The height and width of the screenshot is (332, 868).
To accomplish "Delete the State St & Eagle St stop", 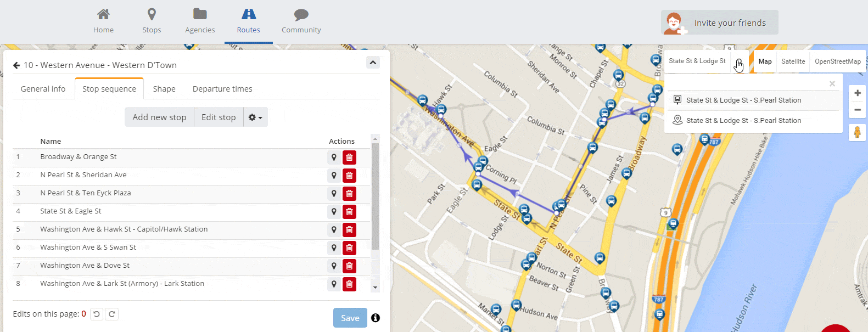I will tap(349, 212).
